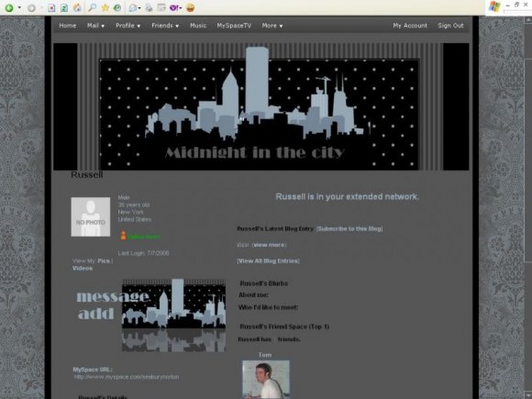The height and width of the screenshot is (399, 532).
Task: Click the smiley face emoticon icon
Action: 191,7
